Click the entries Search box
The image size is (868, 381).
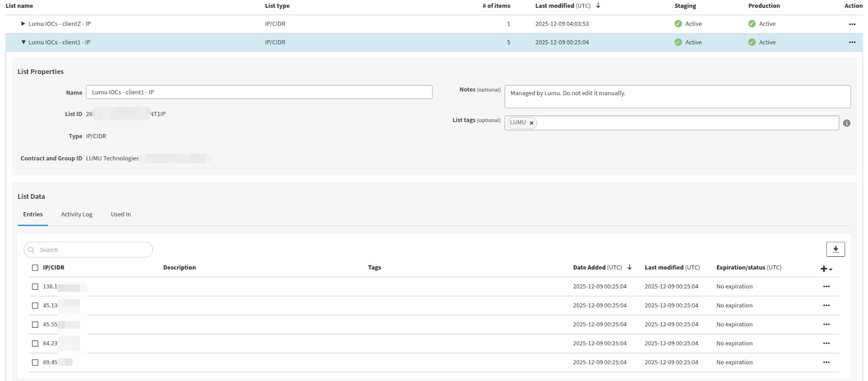88,250
